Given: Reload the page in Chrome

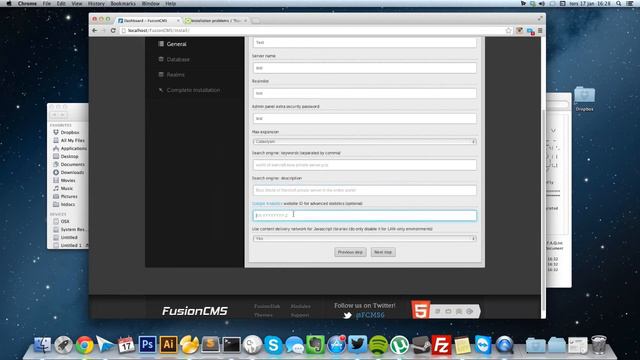Looking at the screenshot, I should [x=113, y=31].
